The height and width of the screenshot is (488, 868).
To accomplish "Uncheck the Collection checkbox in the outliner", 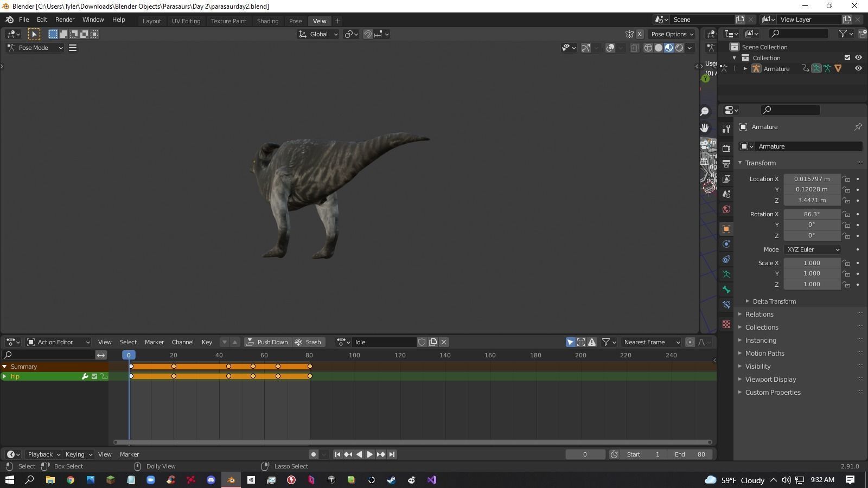I will (847, 57).
